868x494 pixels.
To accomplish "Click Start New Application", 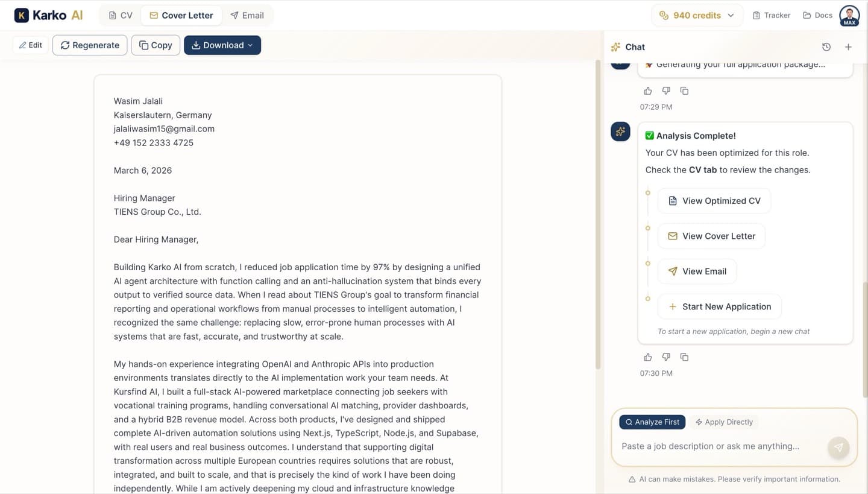I will point(719,306).
